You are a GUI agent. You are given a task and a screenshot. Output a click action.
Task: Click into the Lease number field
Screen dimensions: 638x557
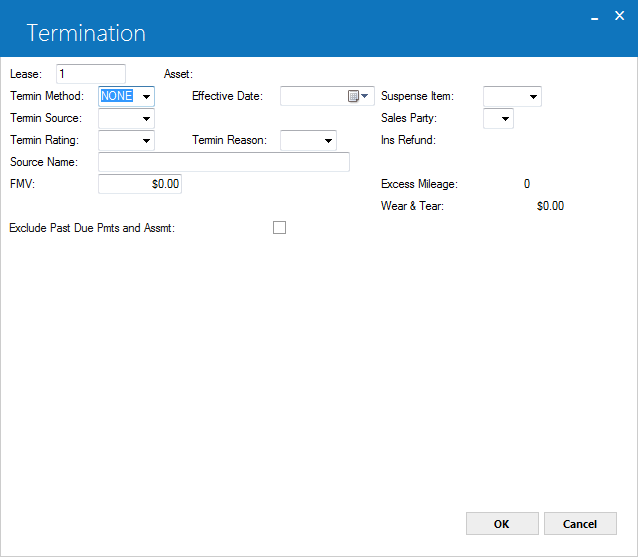(x=91, y=74)
